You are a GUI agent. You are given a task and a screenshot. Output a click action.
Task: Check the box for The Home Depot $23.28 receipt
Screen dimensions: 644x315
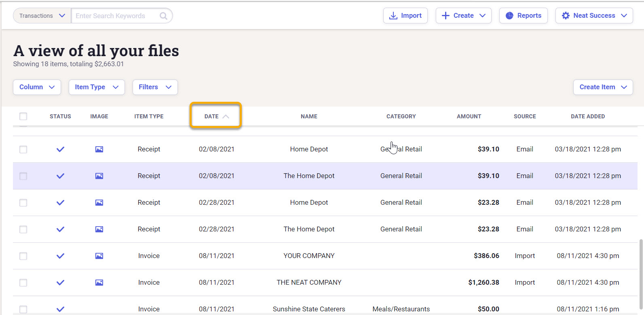tap(23, 229)
